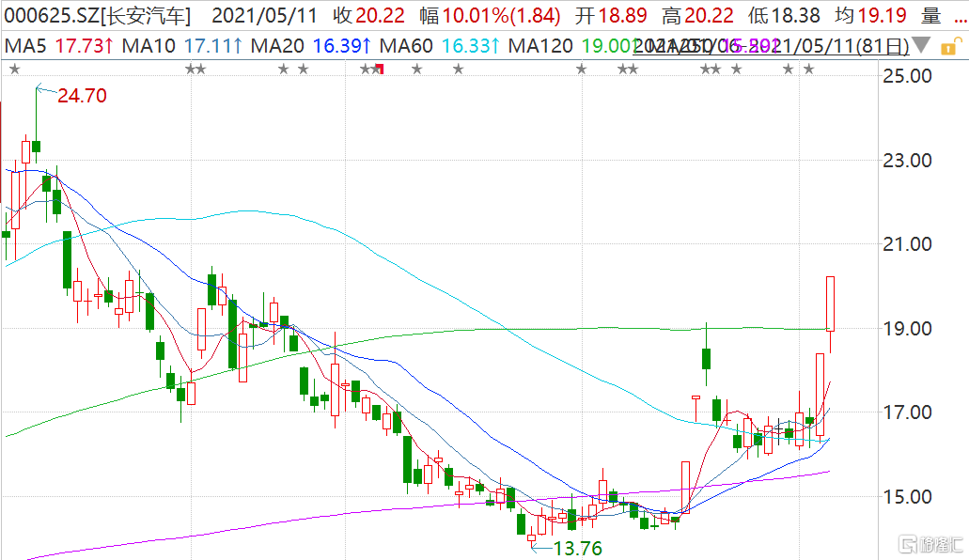This screenshot has height=560, width=969.
Task: Click the 15.00 price axis label
Action: click(907, 496)
